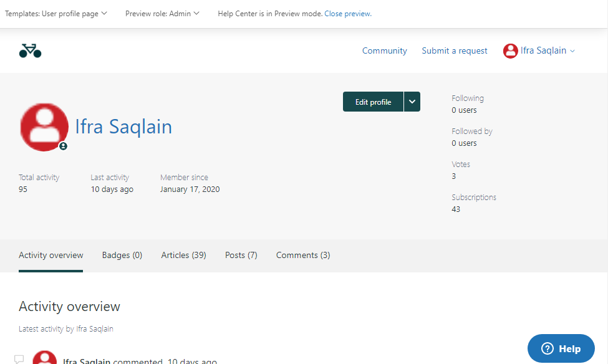This screenshot has width=608, height=364.
Task: Select the Comments (3) tab
Action: point(303,255)
